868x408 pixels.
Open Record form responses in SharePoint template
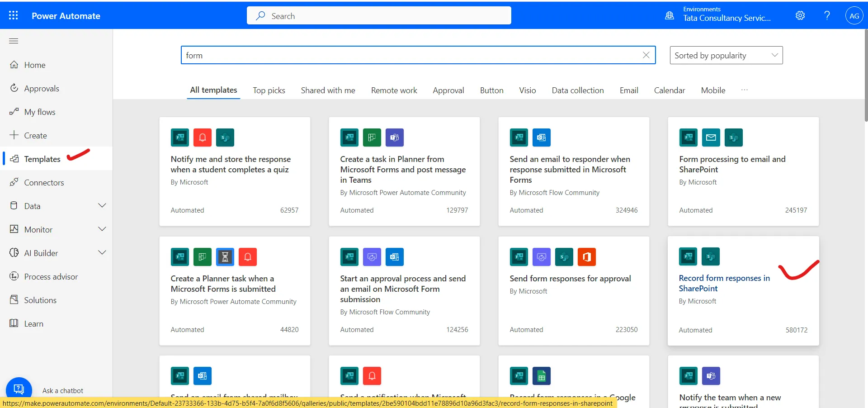tap(724, 283)
